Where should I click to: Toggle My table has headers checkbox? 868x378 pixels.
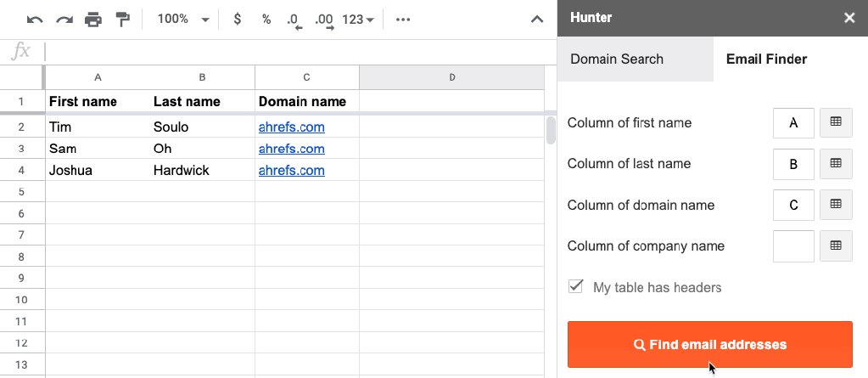coord(576,286)
